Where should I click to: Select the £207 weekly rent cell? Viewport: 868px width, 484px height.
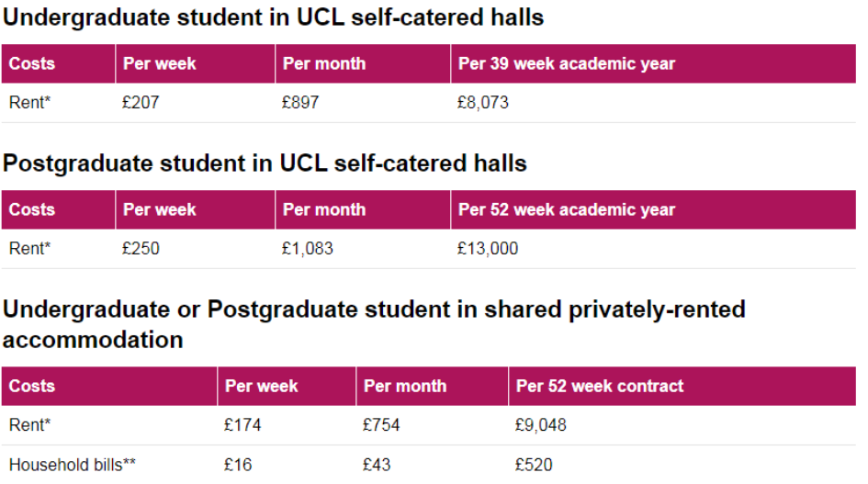pos(141,103)
